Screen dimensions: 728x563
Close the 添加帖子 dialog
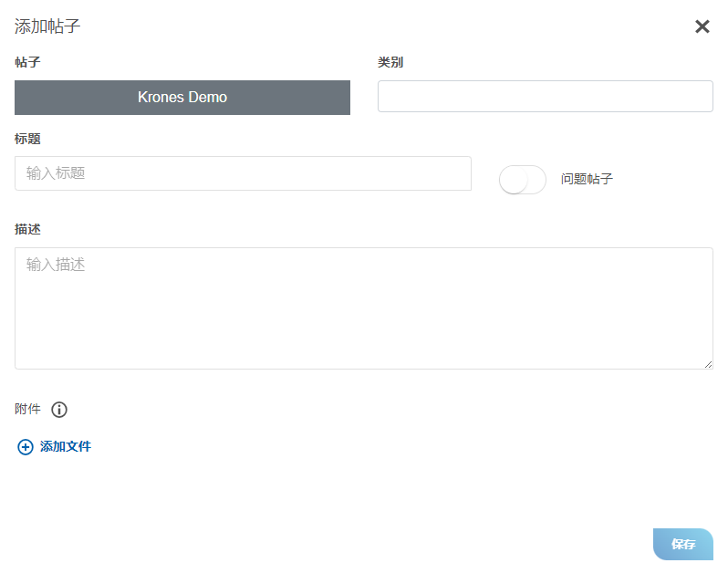click(702, 26)
